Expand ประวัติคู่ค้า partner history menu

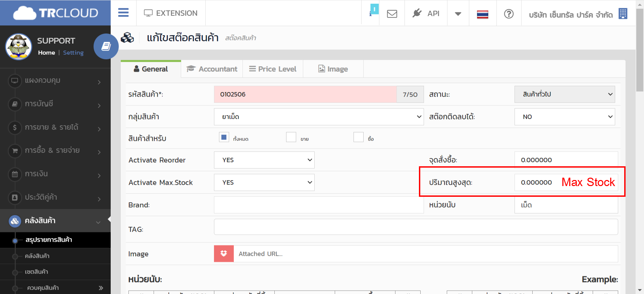[x=55, y=197]
